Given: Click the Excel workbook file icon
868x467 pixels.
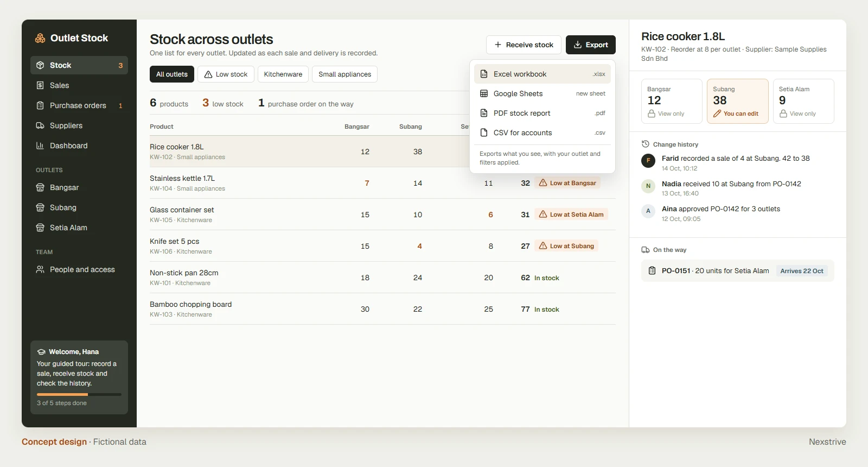Looking at the screenshot, I should (484, 74).
